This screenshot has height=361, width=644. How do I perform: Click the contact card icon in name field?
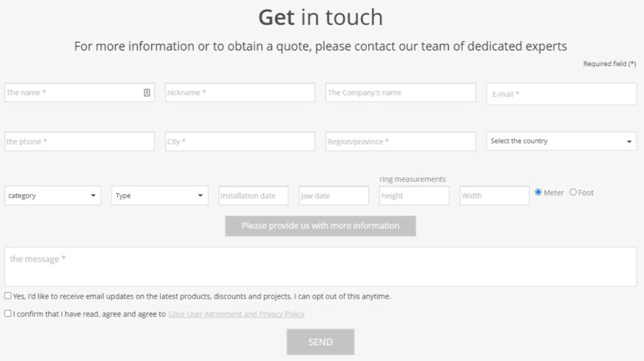coord(147,93)
